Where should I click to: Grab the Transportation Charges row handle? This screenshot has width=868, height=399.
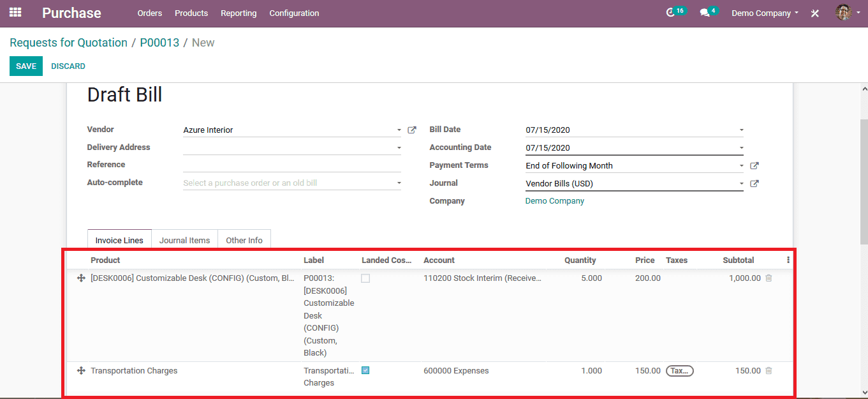(81, 370)
